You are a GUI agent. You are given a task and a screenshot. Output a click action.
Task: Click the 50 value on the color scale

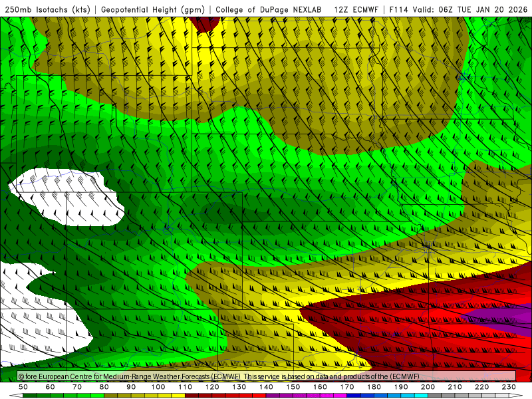pyautogui.click(x=23, y=387)
